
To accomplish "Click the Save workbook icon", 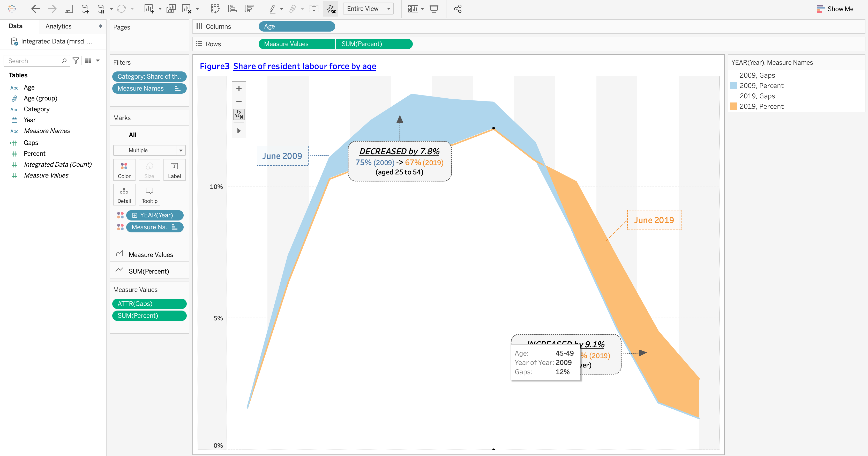I will tap(68, 9).
